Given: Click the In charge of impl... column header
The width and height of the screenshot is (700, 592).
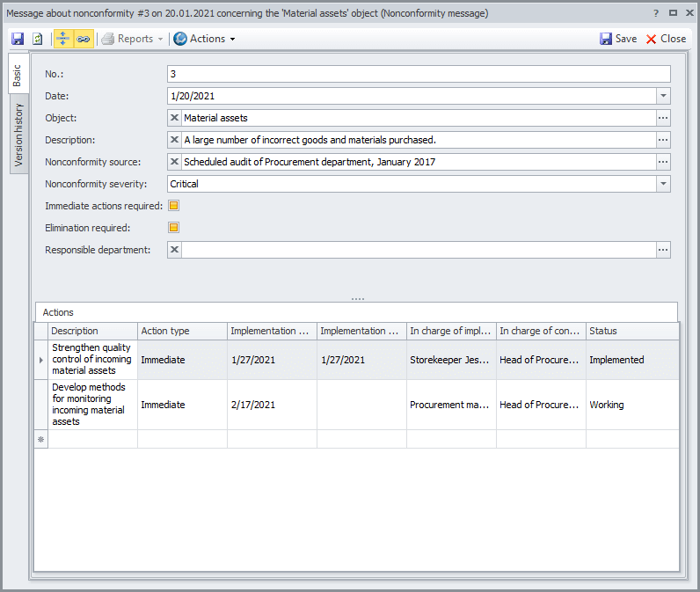Looking at the screenshot, I should [451, 331].
